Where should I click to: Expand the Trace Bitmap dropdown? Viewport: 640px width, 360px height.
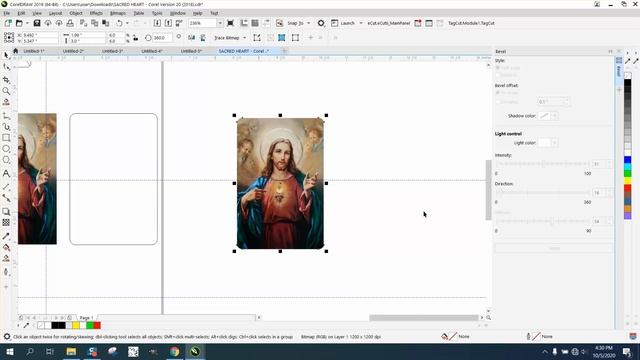[244, 38]
